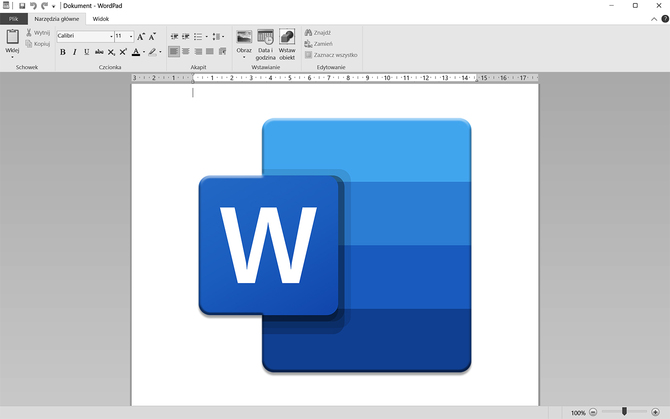Click the 100% zoom level text
This screenshot has width=670, height=419.
pos(578,413)
